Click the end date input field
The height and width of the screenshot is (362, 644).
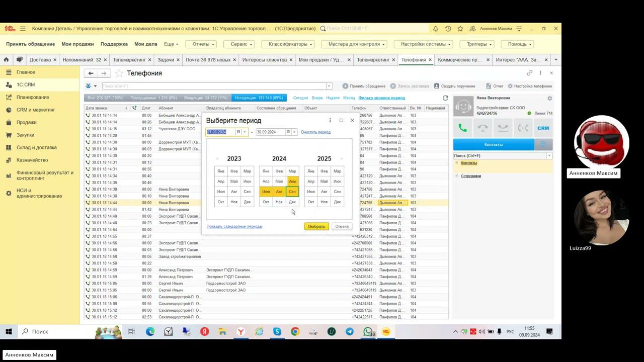(270, 132)
